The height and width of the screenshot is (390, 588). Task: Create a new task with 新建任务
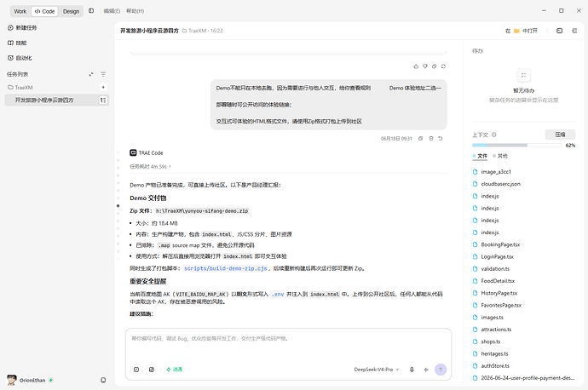click(22, 28)
